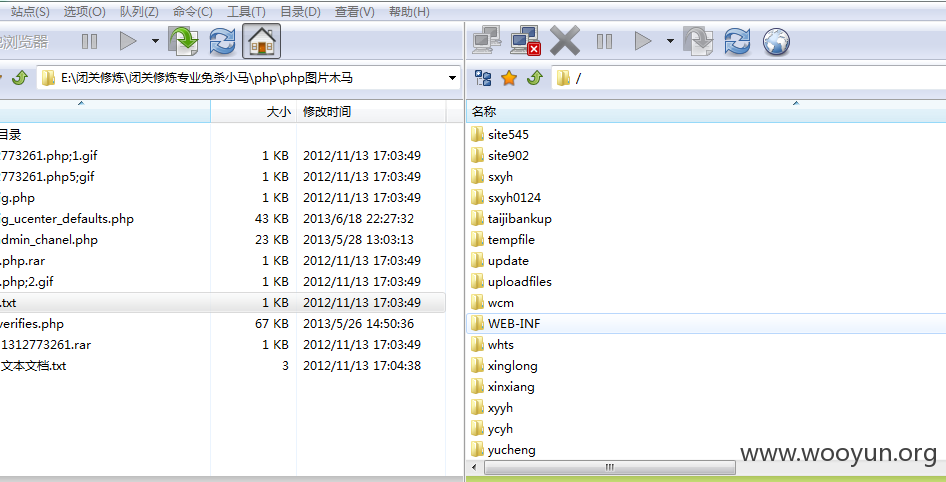Open the 查看(V) menu
The height and width of the screenshot is (482, 946).
(x=355, y=11)
